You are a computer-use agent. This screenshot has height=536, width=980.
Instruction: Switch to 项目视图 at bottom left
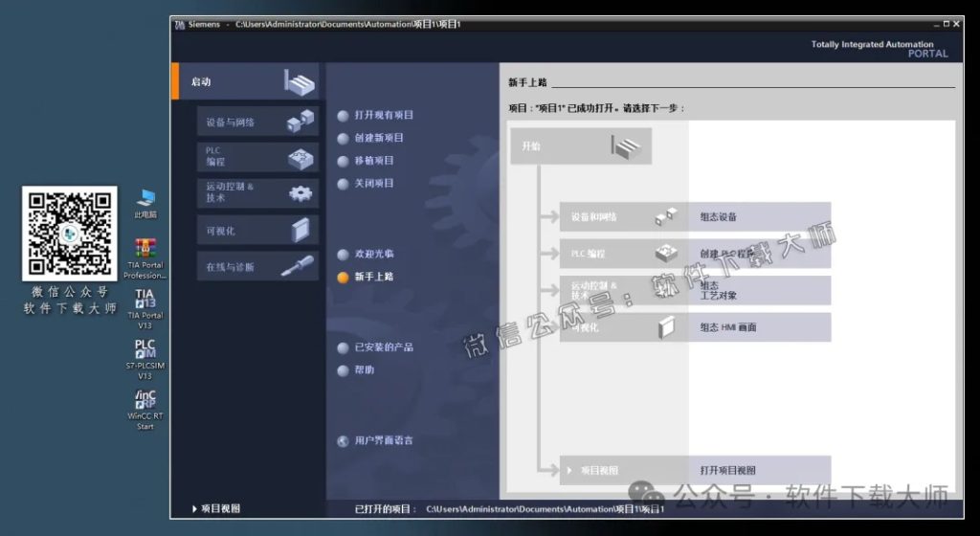click(x=216, y=508)
